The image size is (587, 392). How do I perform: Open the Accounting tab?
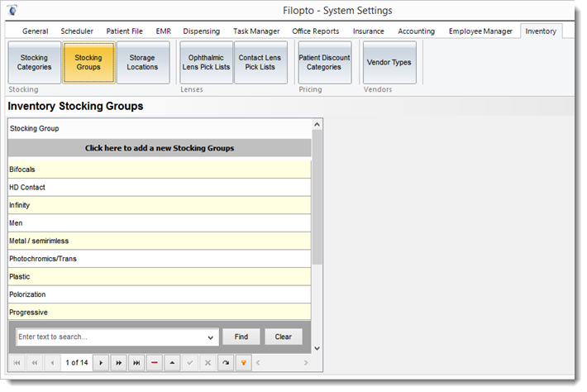point(417,31)
